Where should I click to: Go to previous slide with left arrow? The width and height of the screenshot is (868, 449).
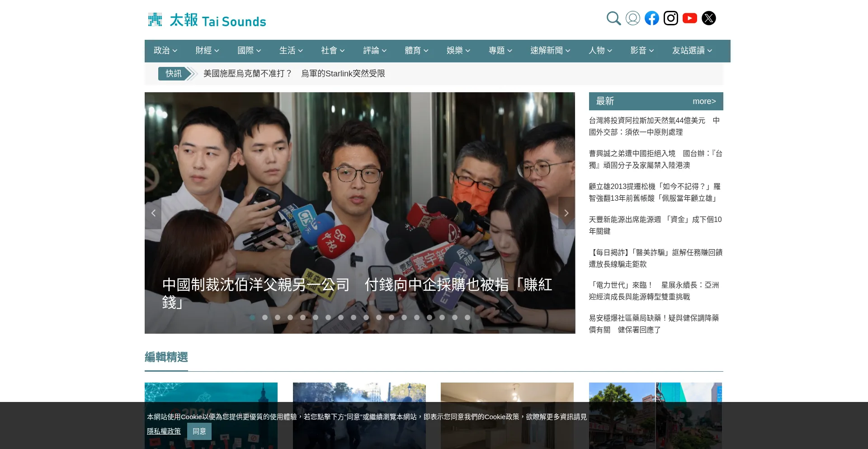tap(153, 213)
